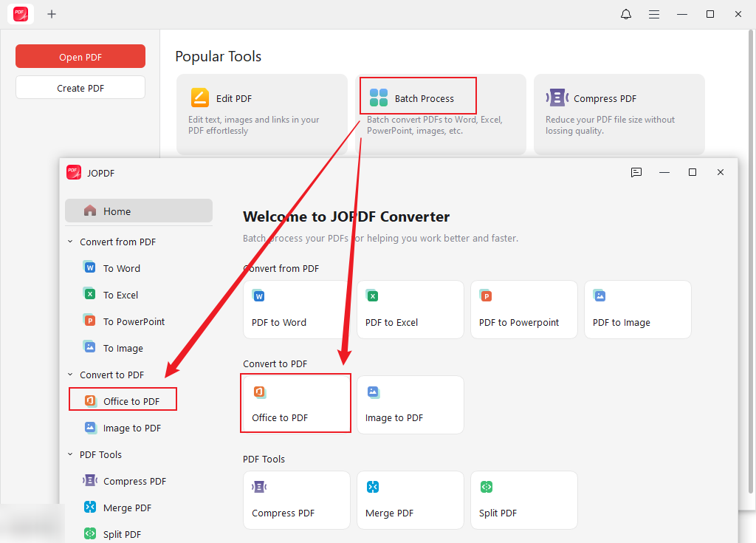Image resolution: width=756 pixels, height=543 pixels.
Task: Open the Batch Process tool icon
Action: point(379,96)
